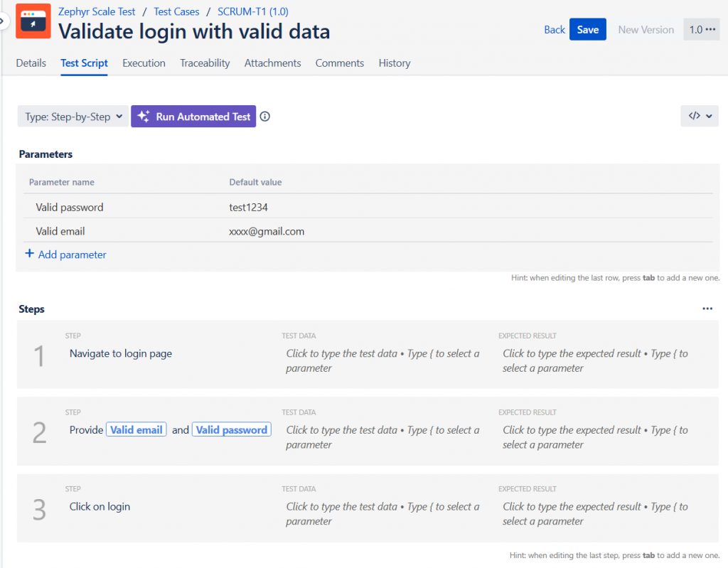Screen dimensions: 728x568
Task: Run the automated test
Action: pos(193,117)
